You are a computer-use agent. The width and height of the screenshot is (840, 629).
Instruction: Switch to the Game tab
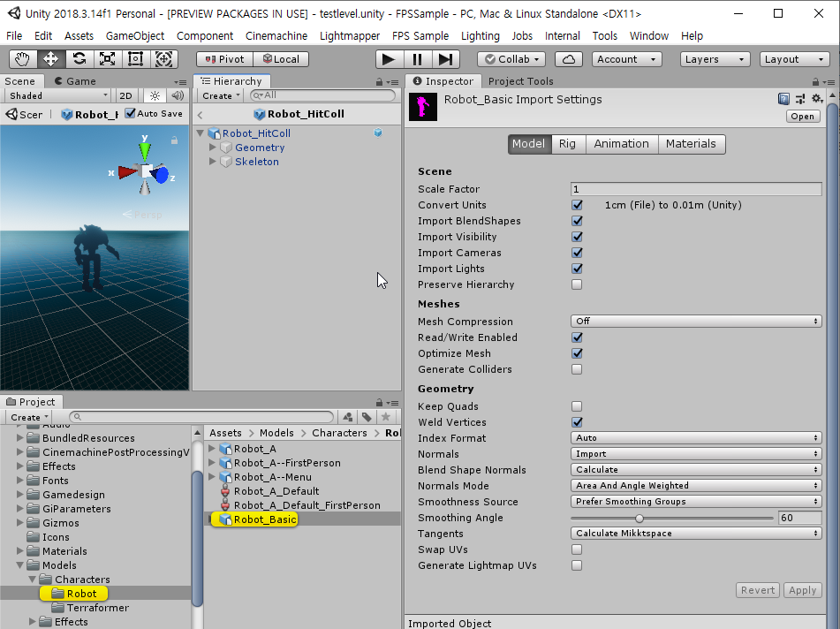pos(76,81)
